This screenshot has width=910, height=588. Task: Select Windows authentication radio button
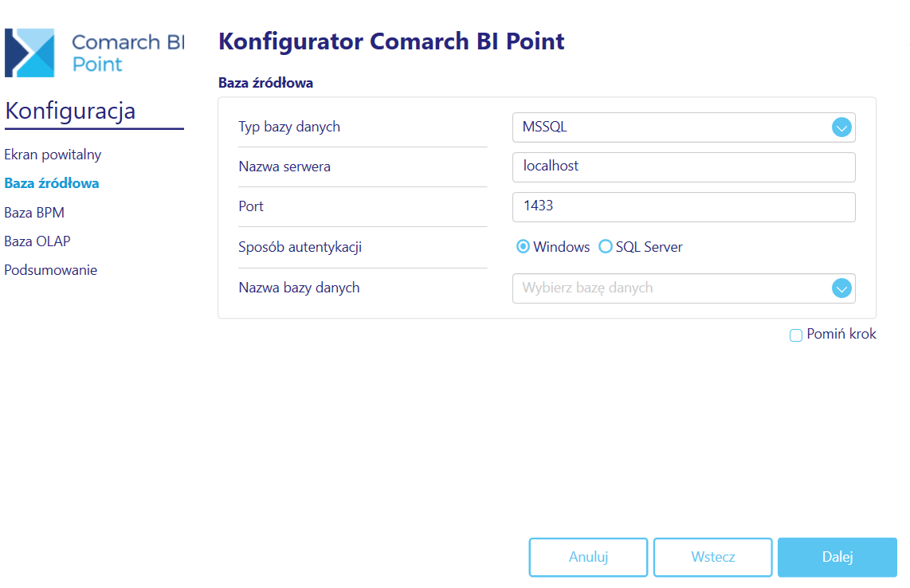click(523, 247)
